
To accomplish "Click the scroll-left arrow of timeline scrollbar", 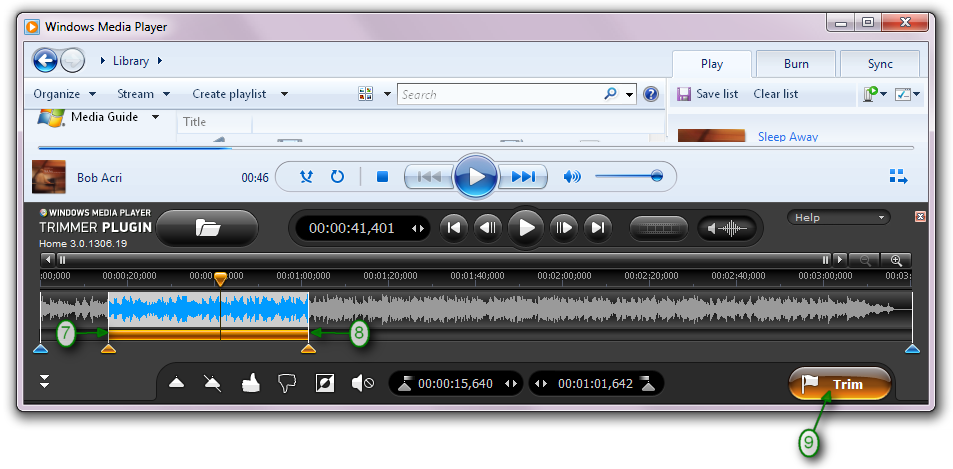I will point(49,260).
